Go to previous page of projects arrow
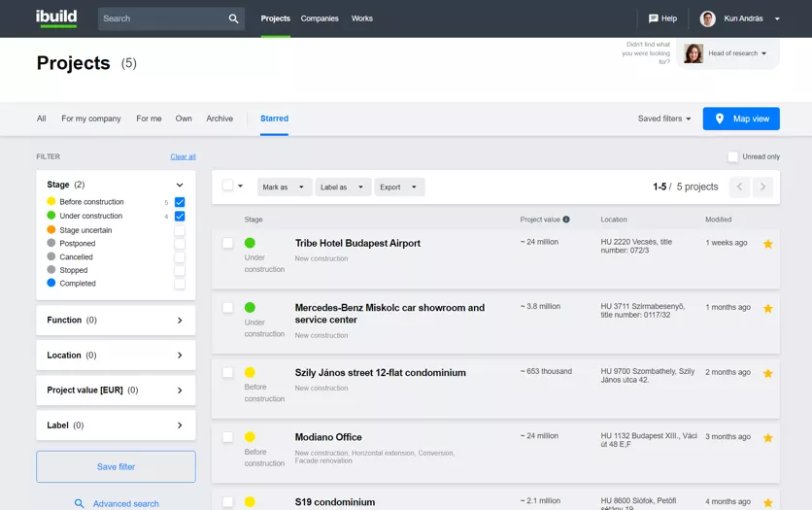Screen dimensions: 812x510 [739, 187]
